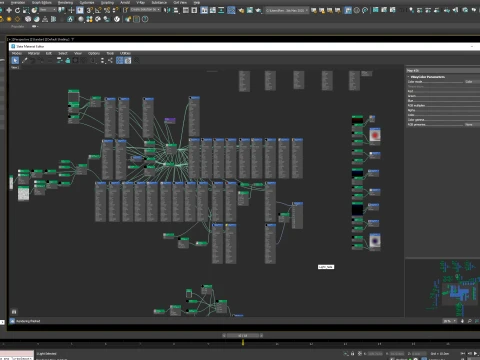This screenshot has height=360, width=480.
Task: Select the arrow Select tool in Slate toolbar
Action: pos(15,60)
